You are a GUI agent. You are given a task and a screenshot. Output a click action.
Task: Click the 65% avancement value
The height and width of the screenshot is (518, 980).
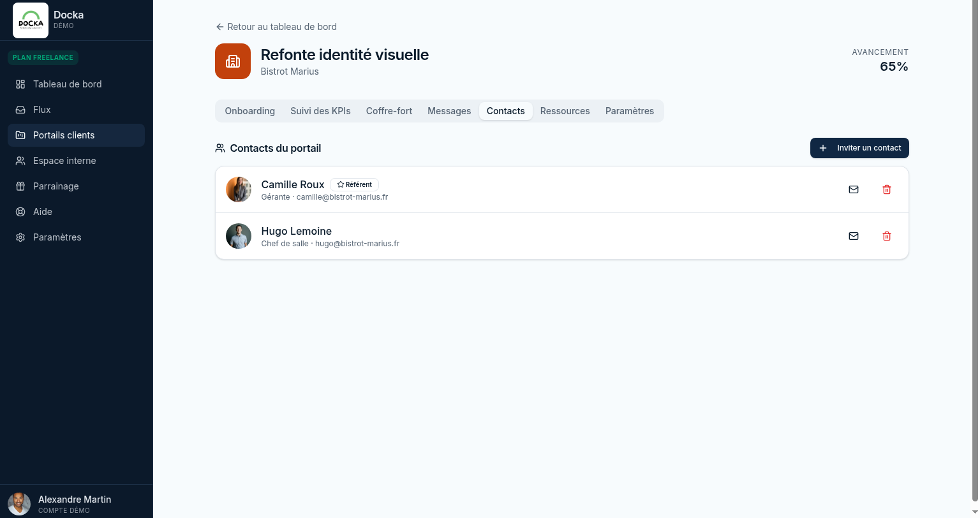[894, 66]
